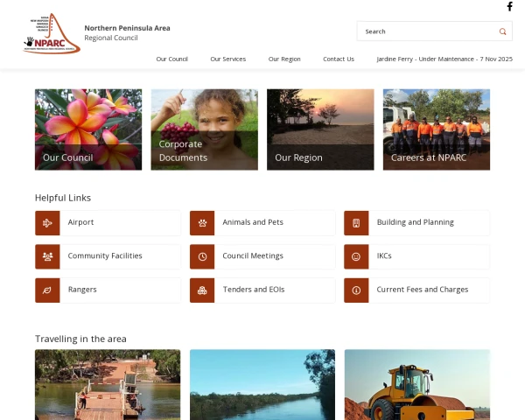Go to the Contact Us page
The height and width of the screenshot is (420, 525).
pyautogui.click(x=339, y=59)
